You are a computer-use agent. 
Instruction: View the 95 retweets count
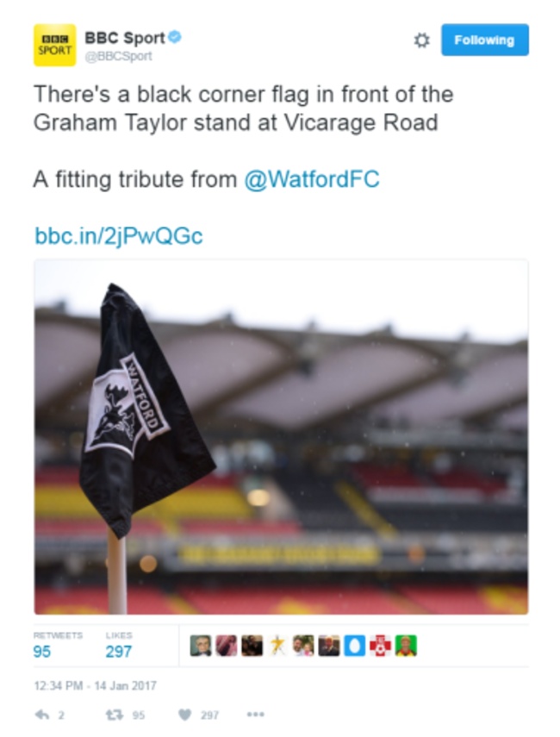pos(42,652)
